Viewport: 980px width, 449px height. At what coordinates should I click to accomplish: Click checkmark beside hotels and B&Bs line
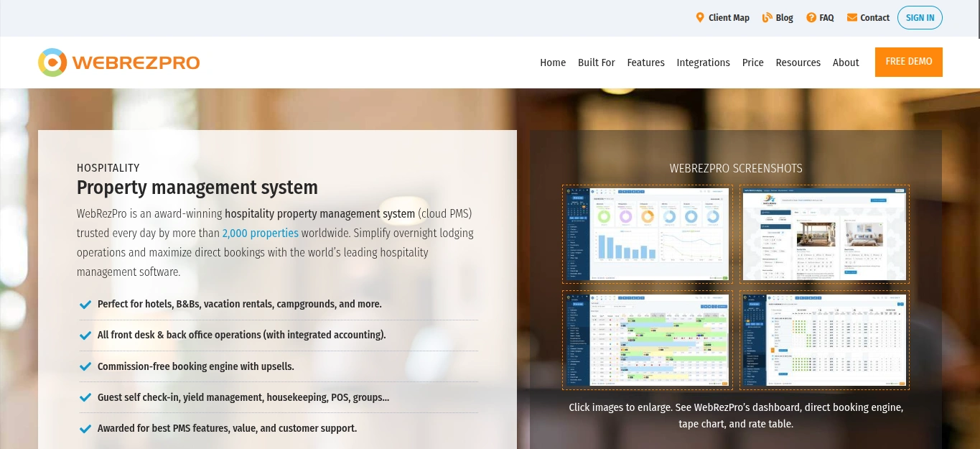(85, 305)
